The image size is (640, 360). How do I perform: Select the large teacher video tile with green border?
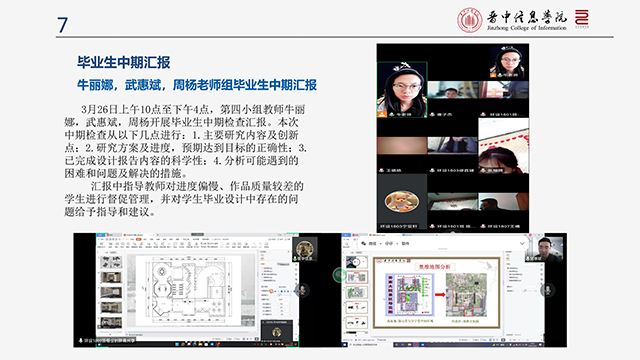(402, 90)
